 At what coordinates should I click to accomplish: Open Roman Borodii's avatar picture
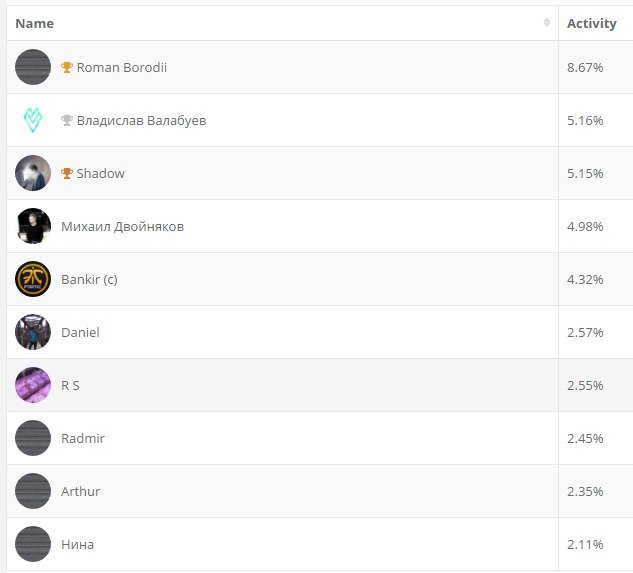[x=33, y=67]
